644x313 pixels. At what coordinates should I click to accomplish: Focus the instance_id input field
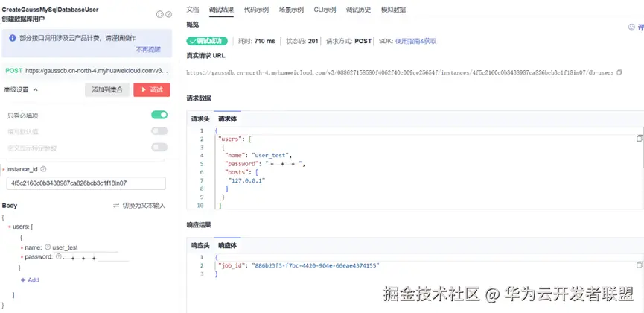click(86, 183)
